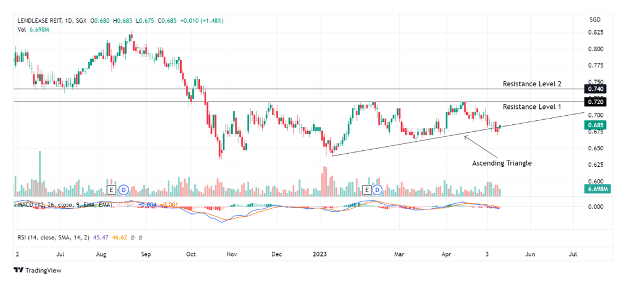Click the E earnings marker near August
Image resolution: width=644 pixels, height=282 pixels.
pyautogui.click(x=111, y=190)
